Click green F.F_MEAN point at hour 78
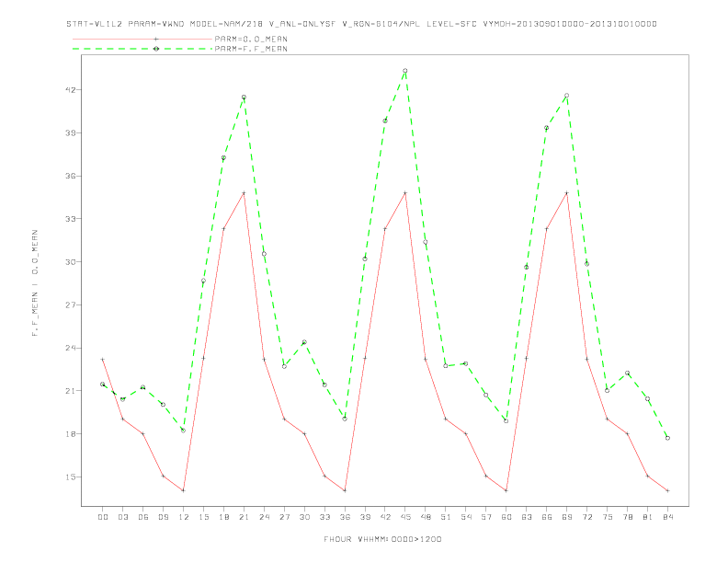Screen dimensions: 728x563 pos(627,373)
